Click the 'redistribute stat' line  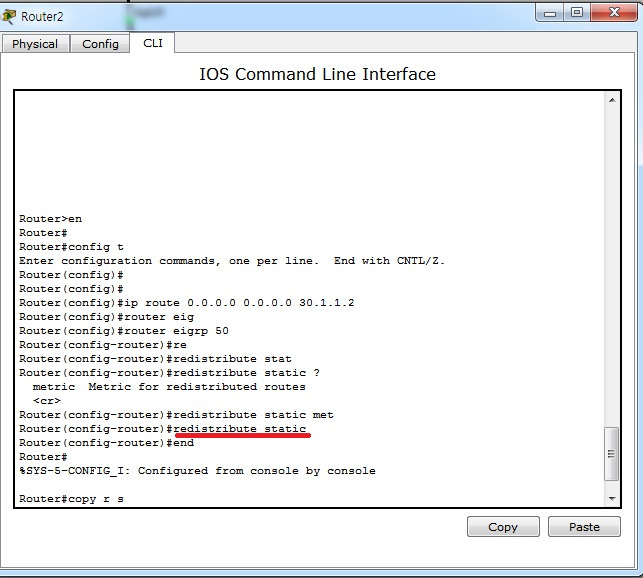pyautogui.click(x=155, y=359)
